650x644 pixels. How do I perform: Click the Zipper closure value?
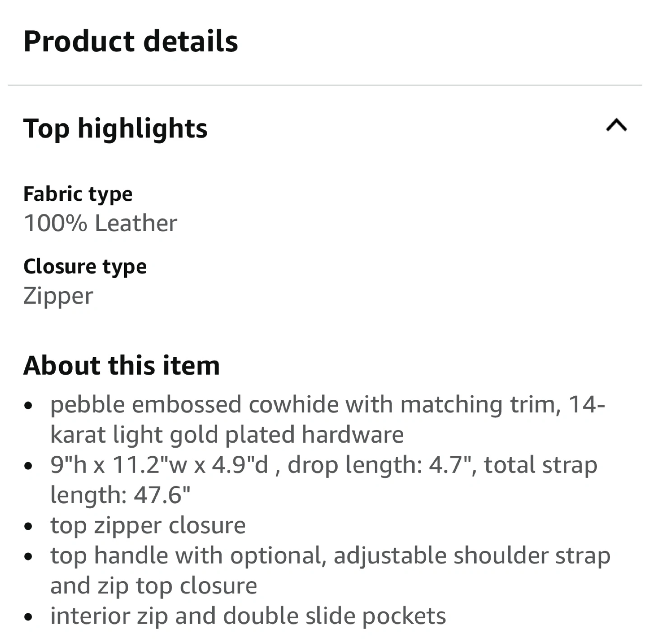point(58,296)
